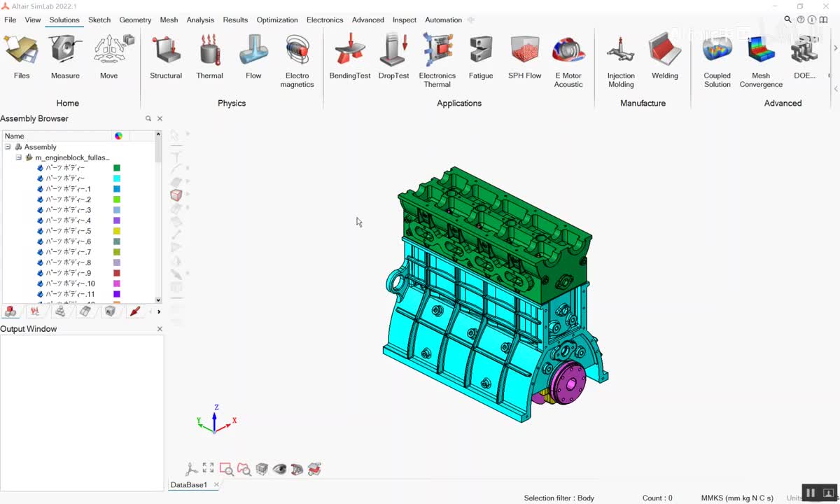Viewport: 840px width, 504px height.
Task: Switch to the Automation ribbon tab
Action: [443, 20]
